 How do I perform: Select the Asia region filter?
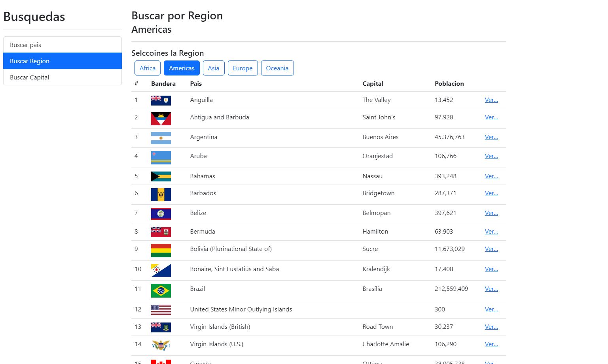click(x=214, y=68)
